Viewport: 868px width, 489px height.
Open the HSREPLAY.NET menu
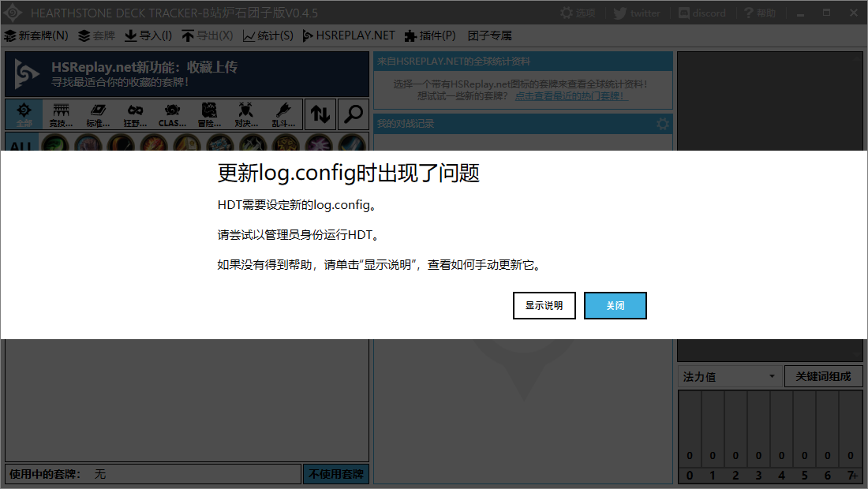(349, 36)
